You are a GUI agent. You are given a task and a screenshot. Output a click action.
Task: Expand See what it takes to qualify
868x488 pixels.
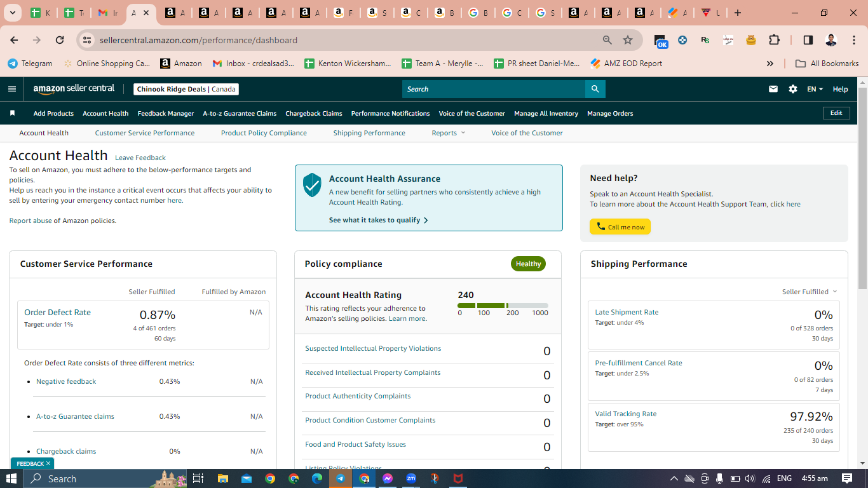click(x=379, y=220)
